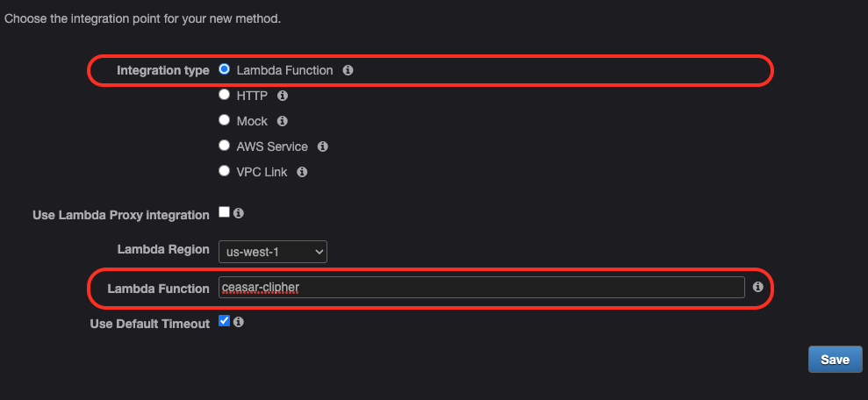The image size is (868, 400).
Task: Select Mock as integration type
Action: pyautogui.click(x=224, y=119)
